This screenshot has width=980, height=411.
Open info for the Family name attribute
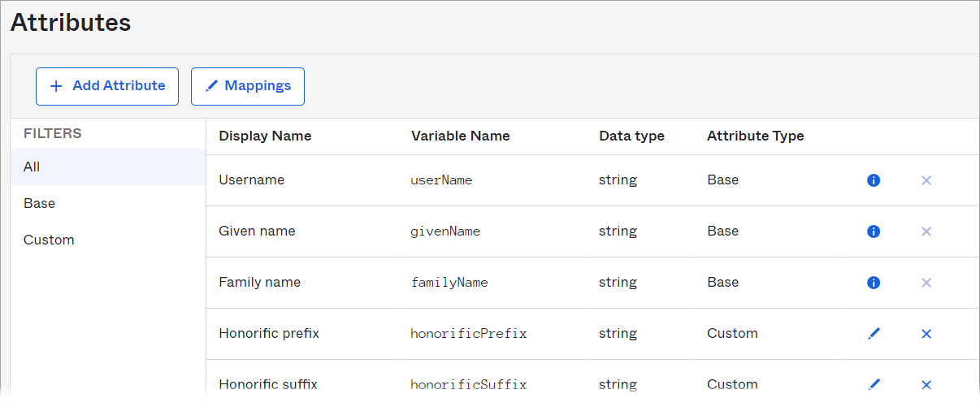[874, 283]
